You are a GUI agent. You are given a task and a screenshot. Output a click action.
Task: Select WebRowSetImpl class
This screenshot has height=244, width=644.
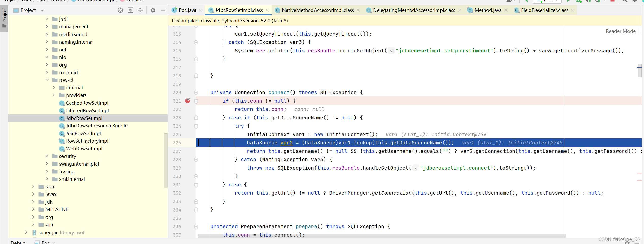pyautogui.click(x=84, y=149)
